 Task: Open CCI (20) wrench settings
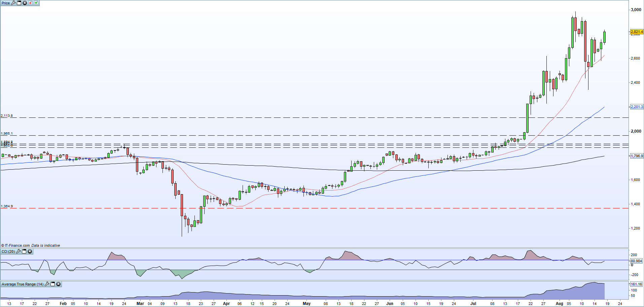19,251
